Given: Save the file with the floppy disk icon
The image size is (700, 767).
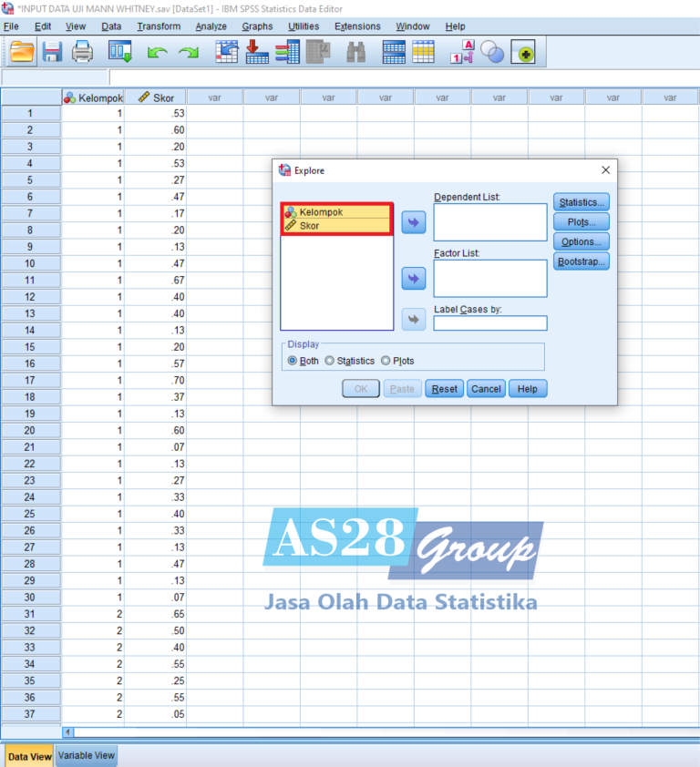Looking at the screenshot, I should (x=52, y=53).
